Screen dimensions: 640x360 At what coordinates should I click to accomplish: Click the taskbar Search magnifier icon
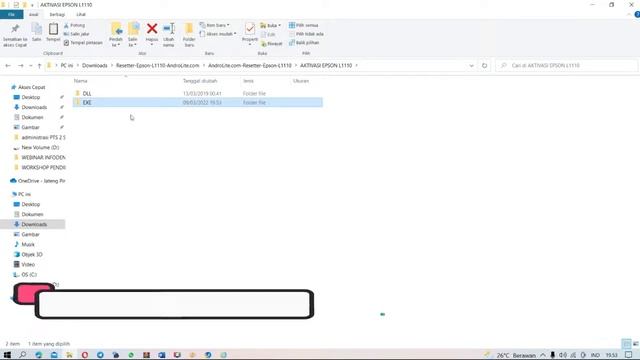22,355
